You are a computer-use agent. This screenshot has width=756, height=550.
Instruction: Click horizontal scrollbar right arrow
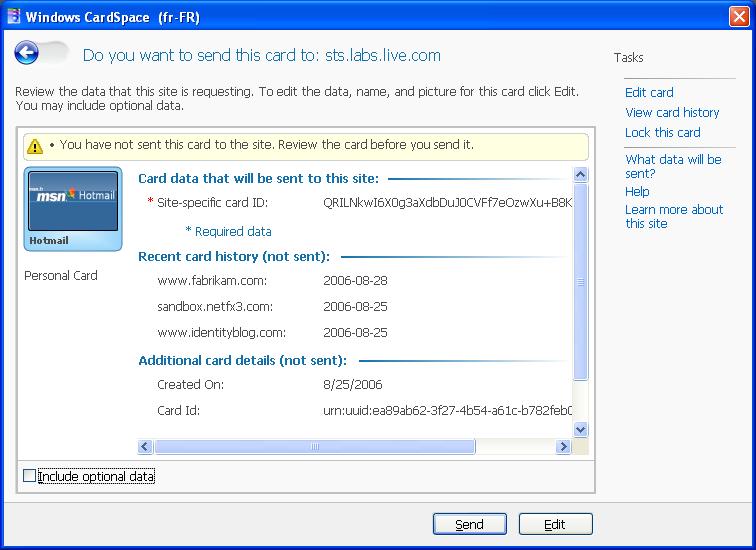(563, 447)
